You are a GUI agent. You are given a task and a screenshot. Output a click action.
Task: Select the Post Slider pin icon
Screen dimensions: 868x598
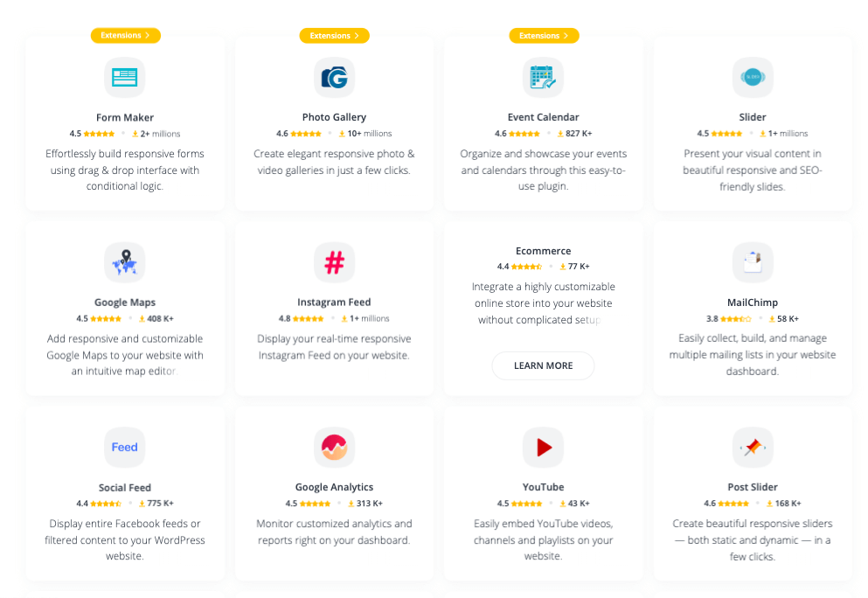pyautogui.click(x=753, y=448)
